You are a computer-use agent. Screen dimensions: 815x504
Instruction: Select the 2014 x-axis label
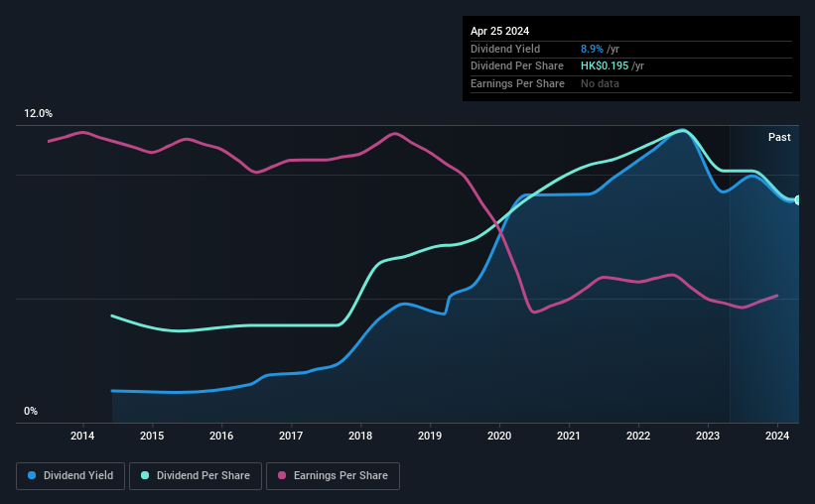tap(82, 436)
